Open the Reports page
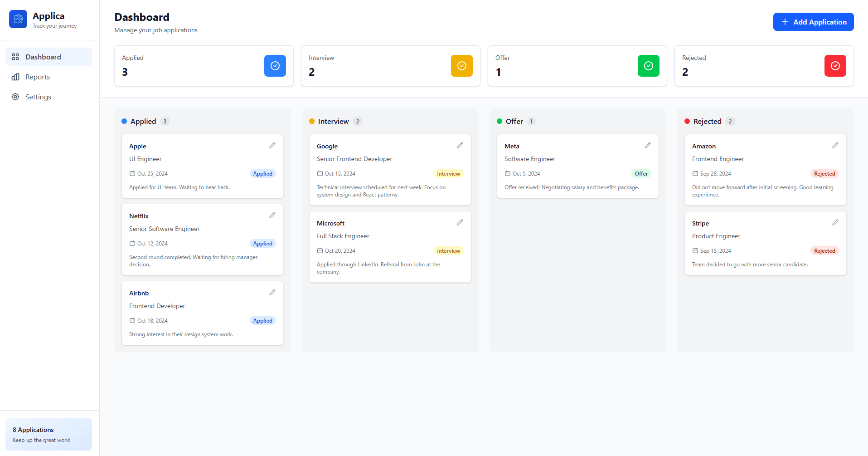The image size is (868, 456). click(38, 77)
